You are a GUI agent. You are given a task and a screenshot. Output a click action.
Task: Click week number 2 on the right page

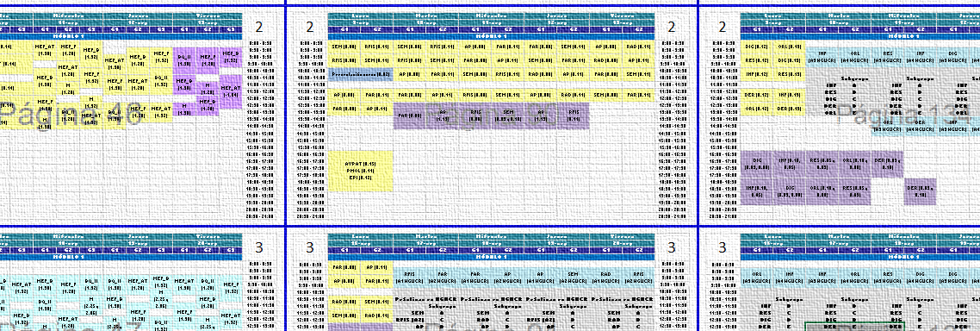coord(722,27)
